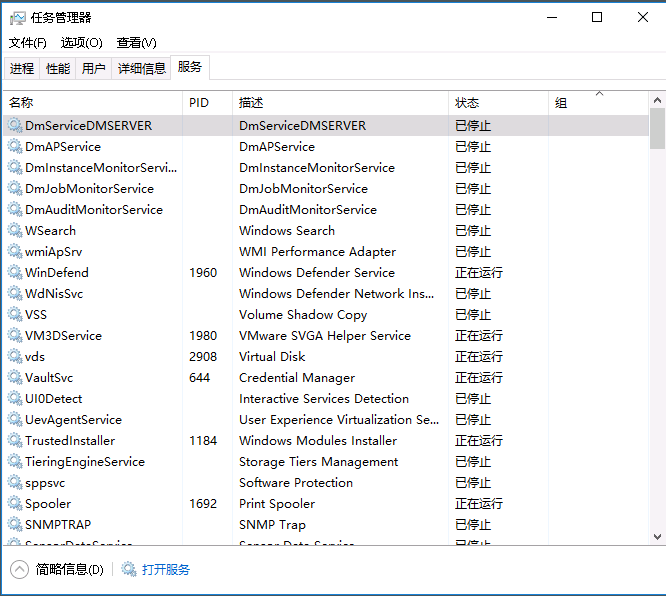Select Storage Tiers Management description
Viewport: 666px width, 596px height.
pyautogui.click(x=319, y=461)
